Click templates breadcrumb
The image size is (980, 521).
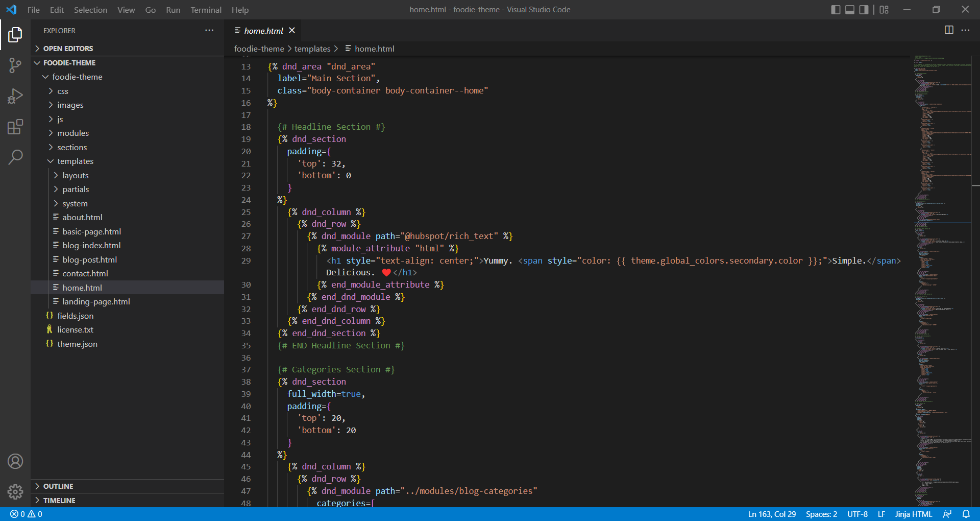point(312,49)
